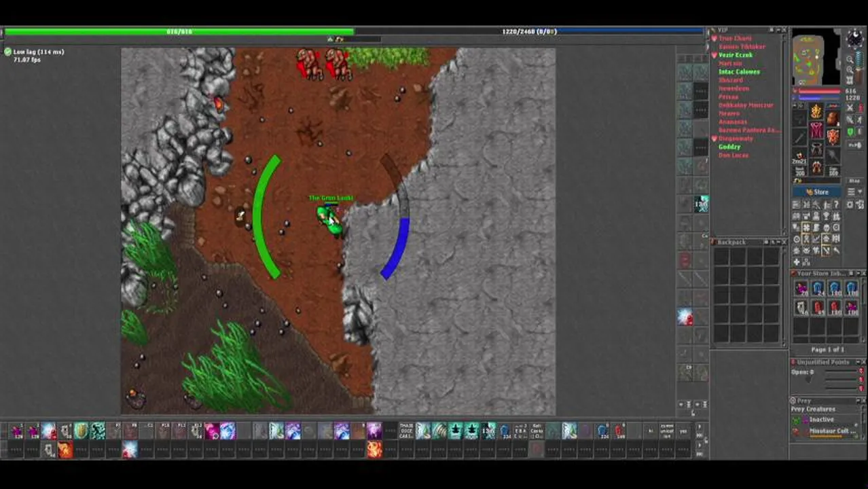Select True Chani in VIP list
Image resolution: width=868 pixels, height=489 pixels.
(735, 38)
